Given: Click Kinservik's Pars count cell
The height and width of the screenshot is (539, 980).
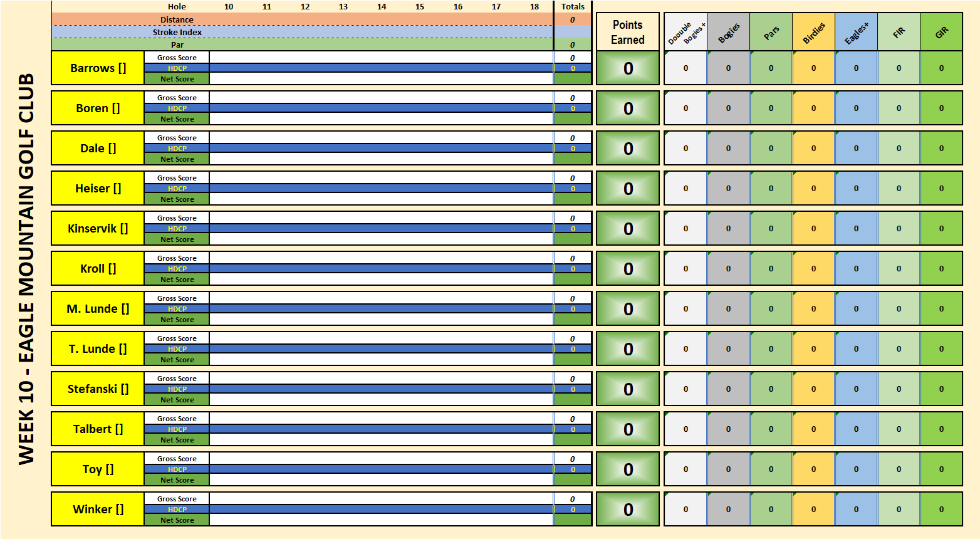Looking at the screenshot, I should click(771, 229).
